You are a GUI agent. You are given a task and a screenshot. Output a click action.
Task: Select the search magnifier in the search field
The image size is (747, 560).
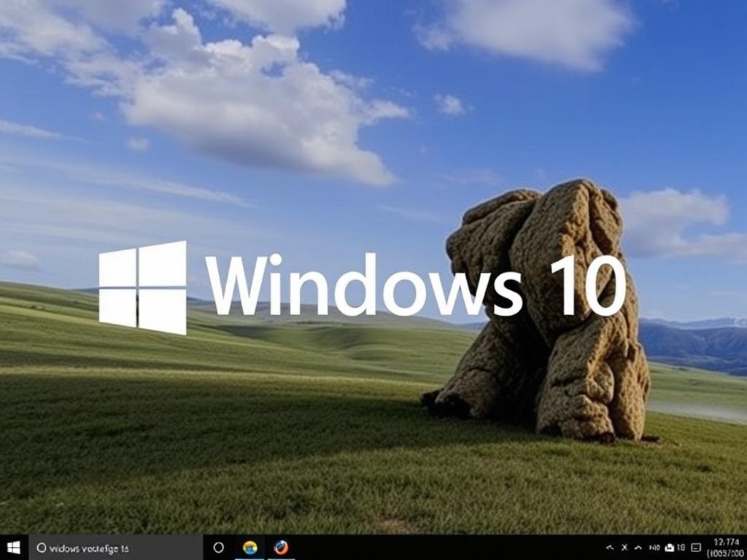click(x=42, y=545)
